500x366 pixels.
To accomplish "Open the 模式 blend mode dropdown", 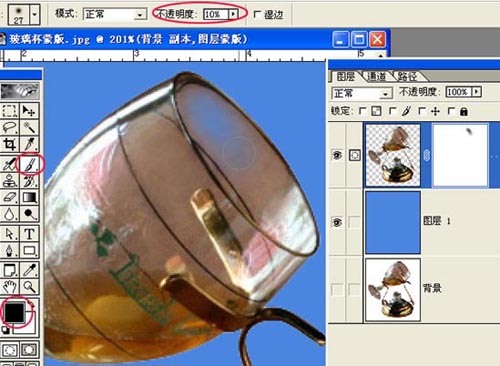I will coord(115,14).
